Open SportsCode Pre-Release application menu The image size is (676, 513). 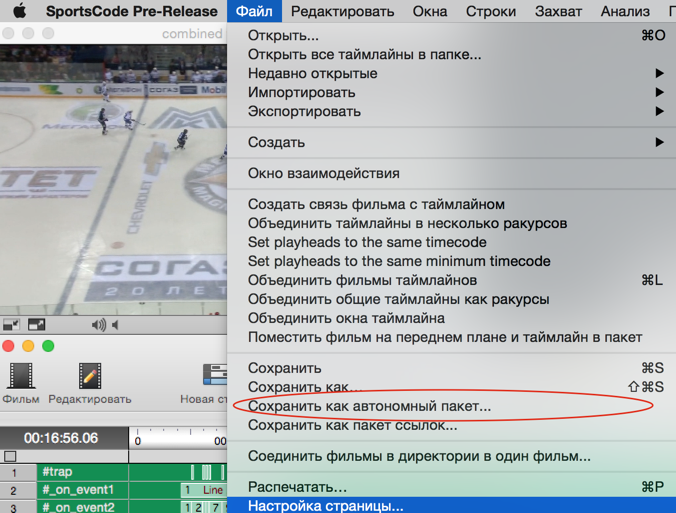(131, 11)
